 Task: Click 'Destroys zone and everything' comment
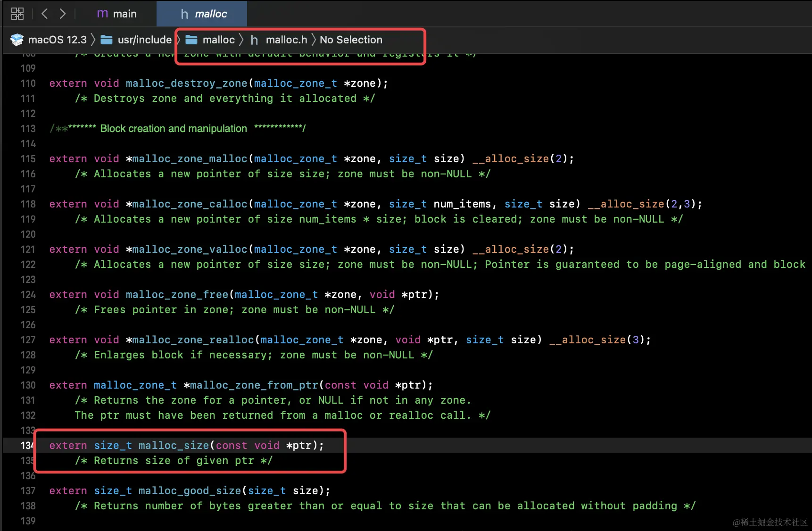pyautogui.click(x=225, y=99)
